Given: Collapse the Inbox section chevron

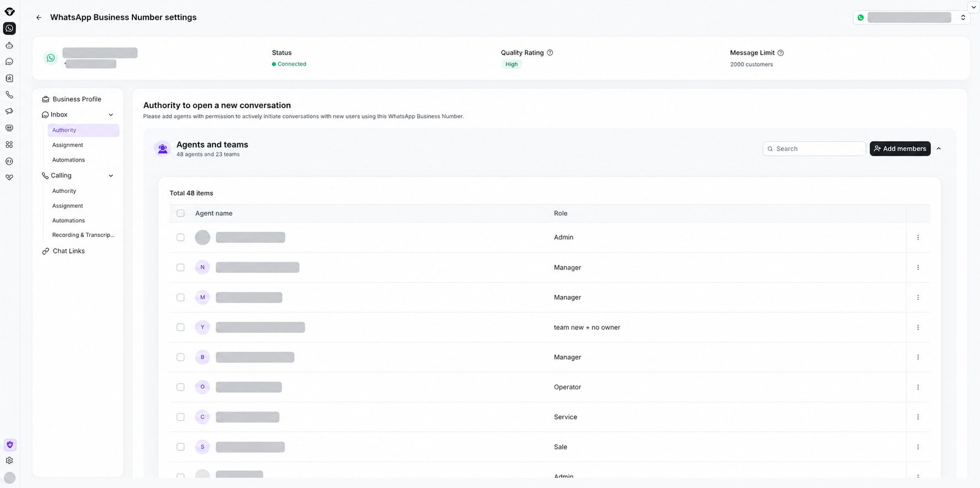Looking at the screenshot, I should click(x=111, y=115).
